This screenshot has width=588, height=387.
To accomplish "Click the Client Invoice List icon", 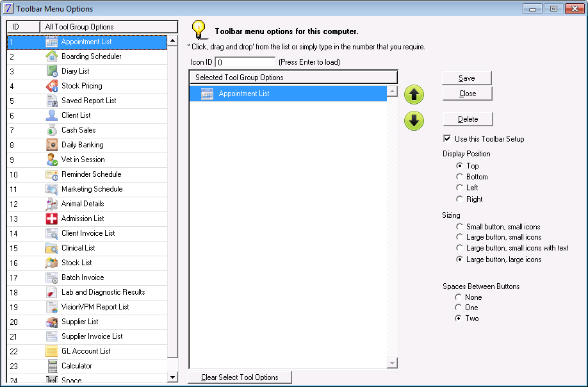I will (x=51, y=233).
